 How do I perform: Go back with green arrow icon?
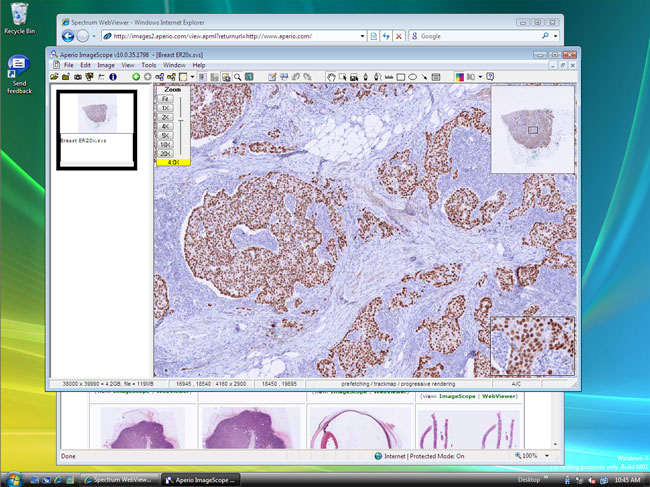(136, 77)
